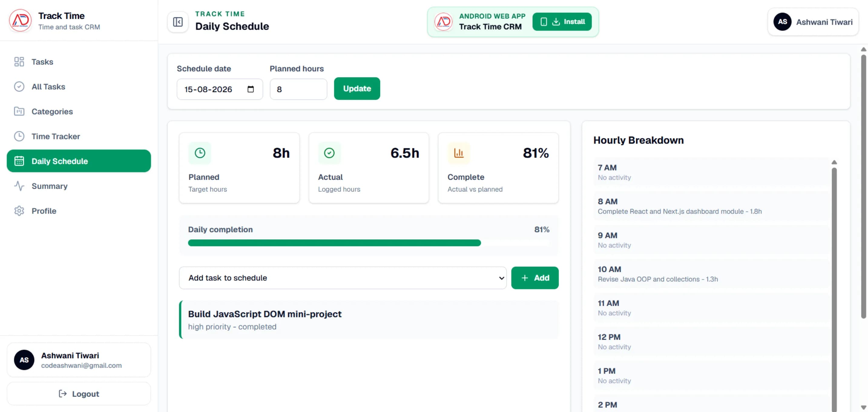Click the Time Tracker clock icon in the sidebar
Image resolution: width=868 pixels, height=412 pixels.
click(19, 136)
